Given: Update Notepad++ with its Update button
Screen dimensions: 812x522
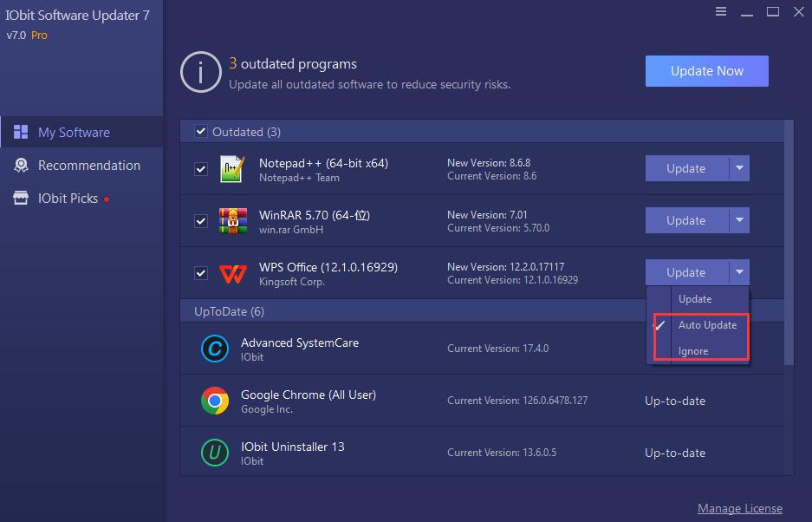Looking at the screenshot, I should click(x=686, y=168).
